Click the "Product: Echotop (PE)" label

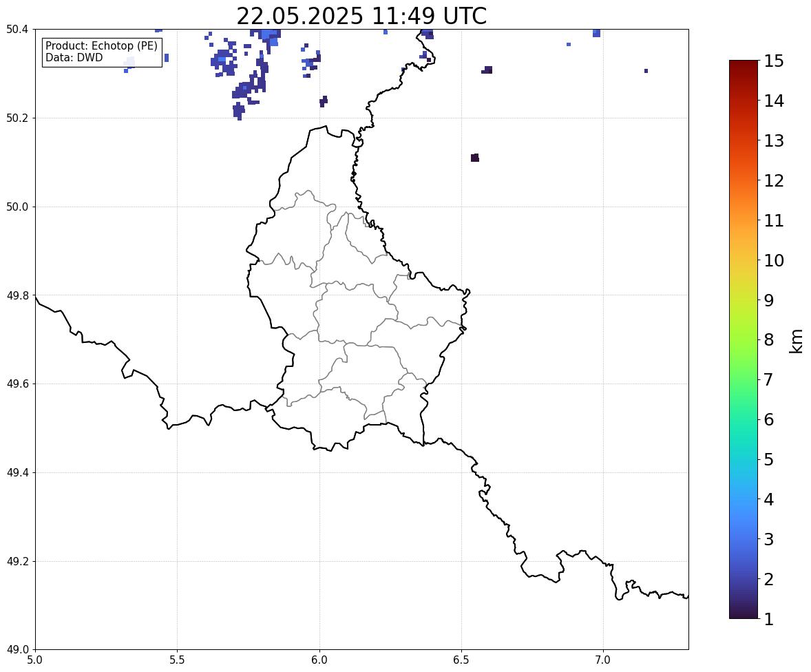click(101, 46)
